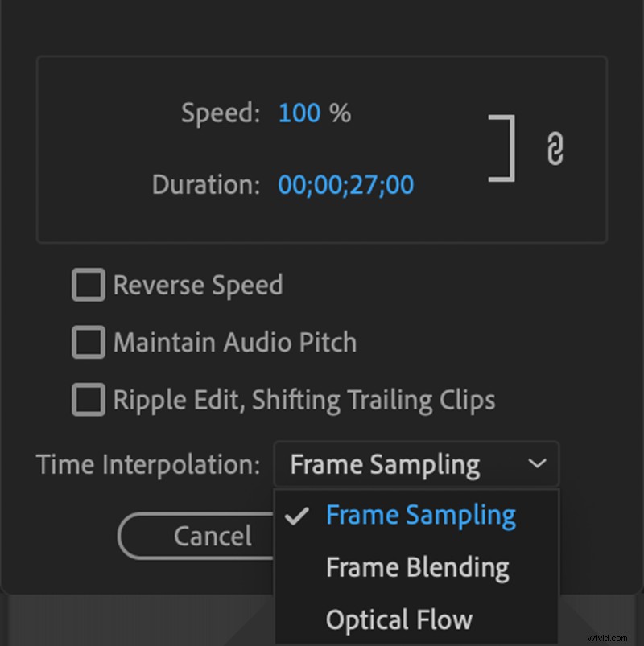The width and height of the screenshot is (644, 646).
Task: Click the bracket connecting Speed and Duration
Action: pyautogui.click(x=499, y=146)
